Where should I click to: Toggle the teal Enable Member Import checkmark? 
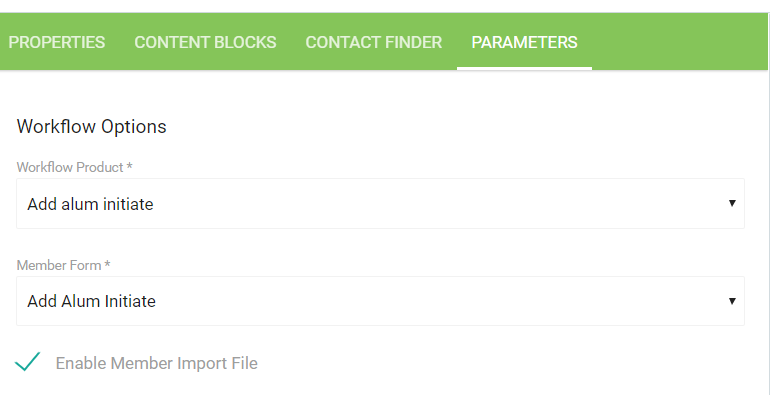(28, 362)
